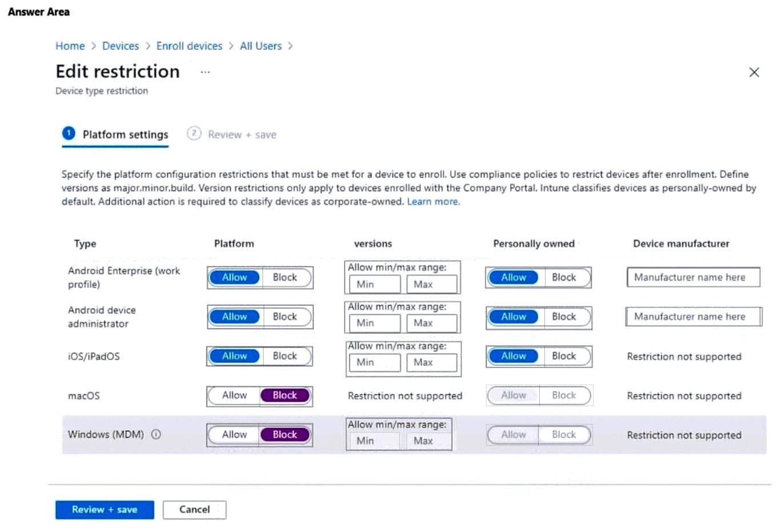
Task: Click the Cancel button
Action: point(194,510)
